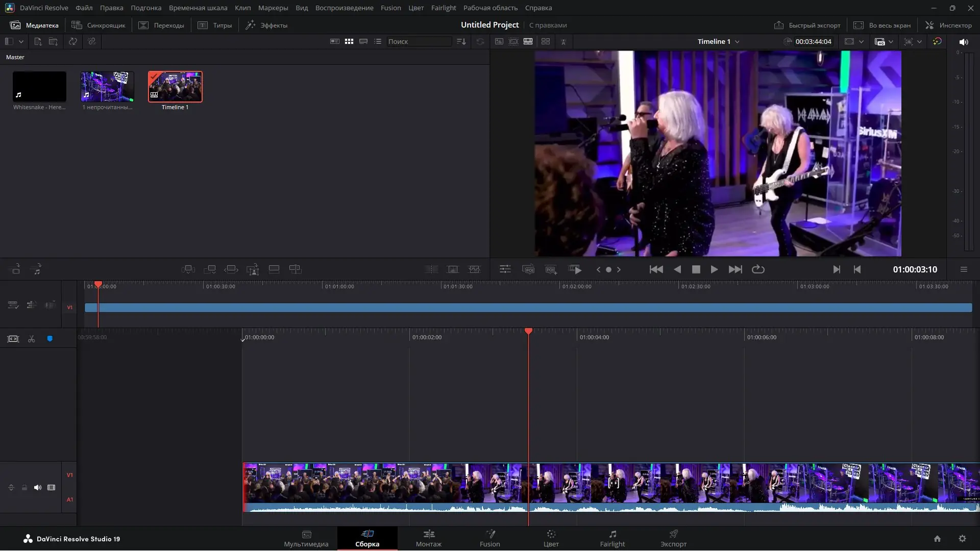
Task: Expand the media pool view options chevron
Action: click(21, 41)
